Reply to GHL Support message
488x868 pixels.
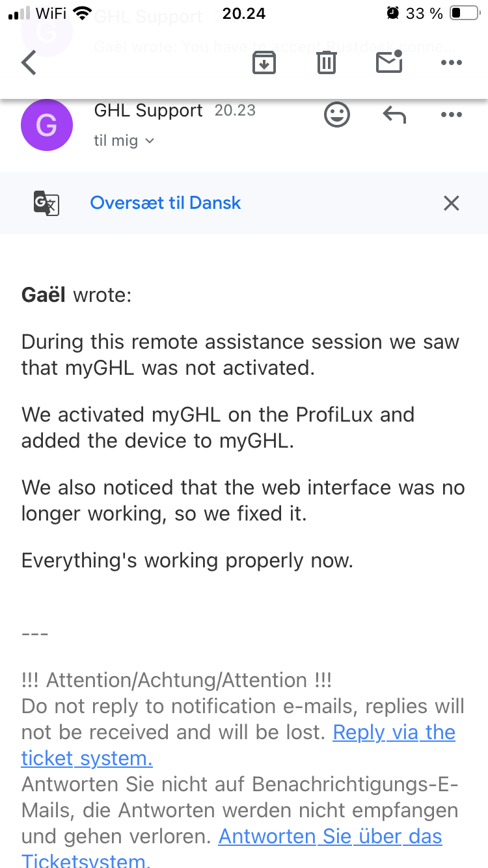(x=394, y=115)
